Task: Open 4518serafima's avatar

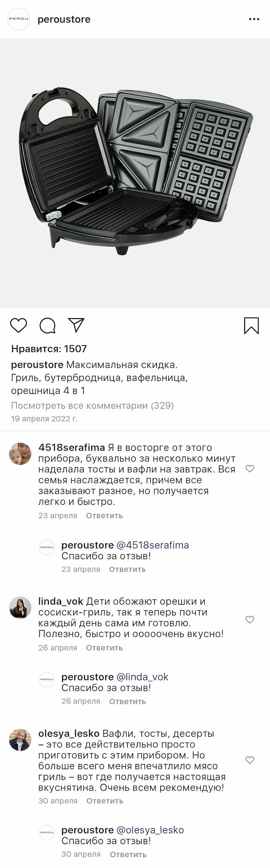Action: 20,454
